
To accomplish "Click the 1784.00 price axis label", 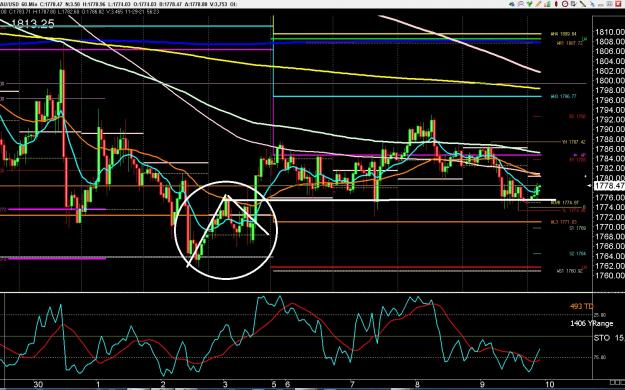I will coord(609,159).
